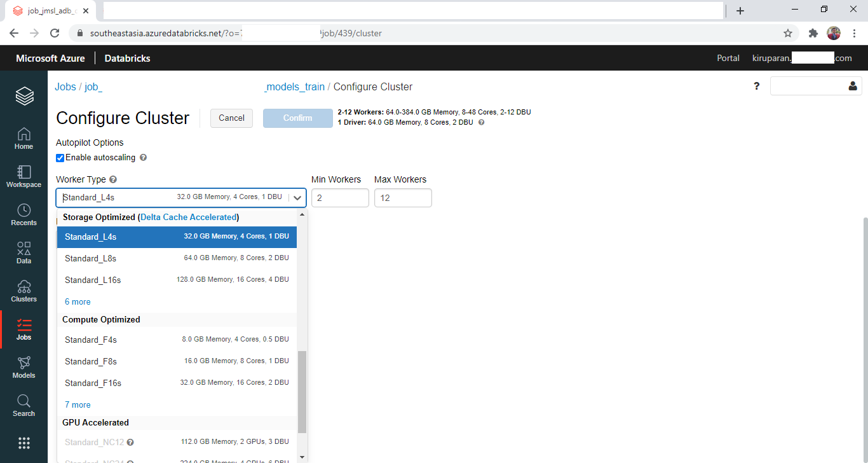This screenshot has height=463, width=868.
Task: Click the GPU Accelerated group heading
Action: tap(95, 423)
